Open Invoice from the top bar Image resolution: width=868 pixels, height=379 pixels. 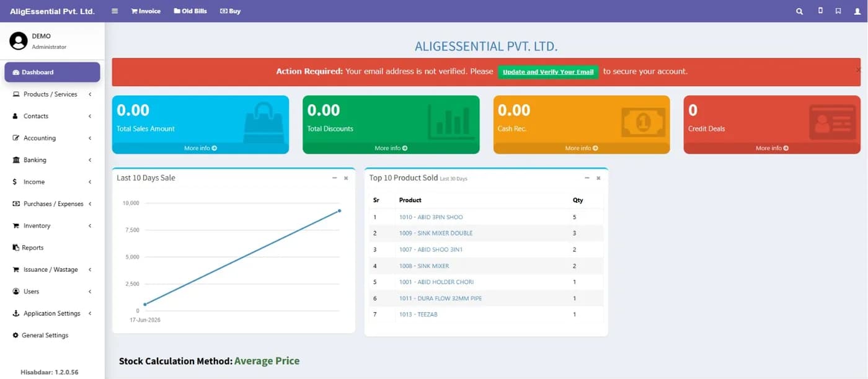146,11
